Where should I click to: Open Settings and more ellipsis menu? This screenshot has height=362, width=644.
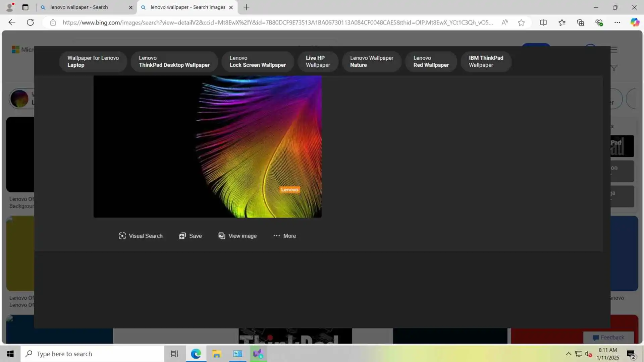coord(617,22)
